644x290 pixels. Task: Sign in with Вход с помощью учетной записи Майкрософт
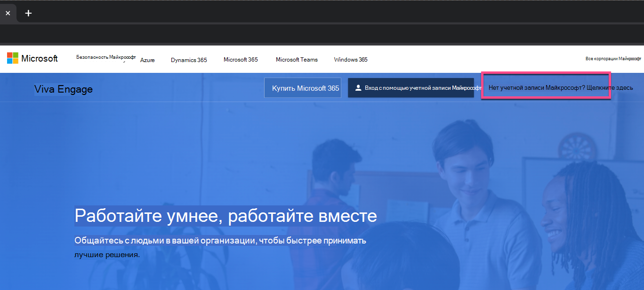[411, 88]
